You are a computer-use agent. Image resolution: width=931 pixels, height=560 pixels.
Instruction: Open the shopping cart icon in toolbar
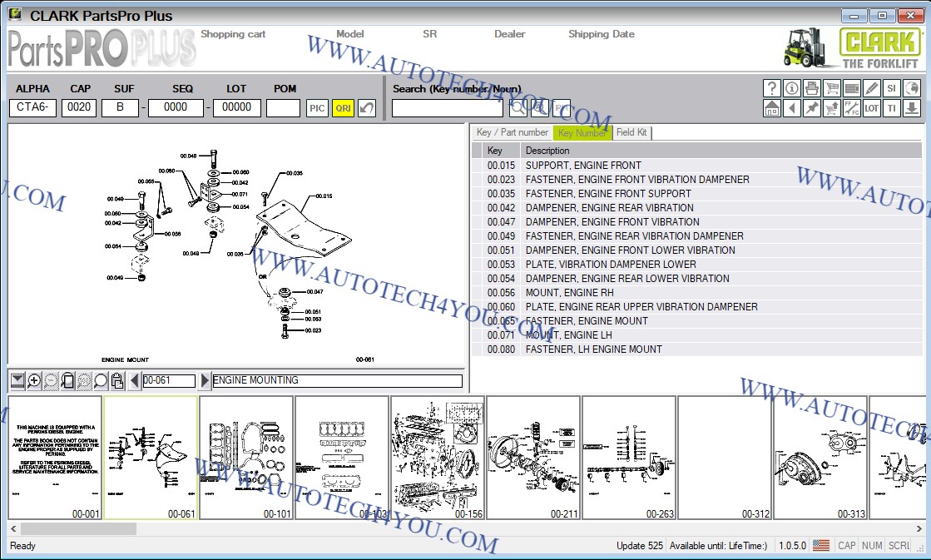tap(831, 88)
